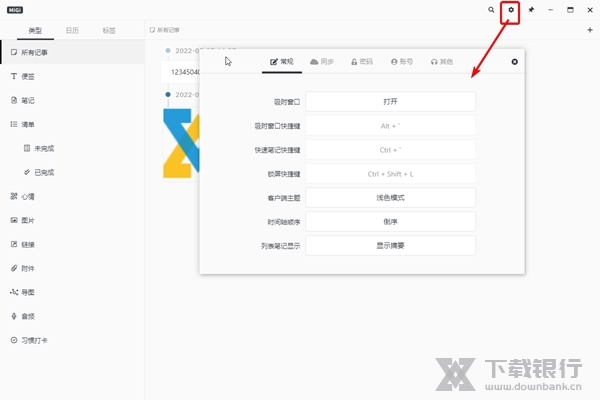Show 未完成 unfinished checklist items
Screen dimensions: 600x400
[72, 148]
